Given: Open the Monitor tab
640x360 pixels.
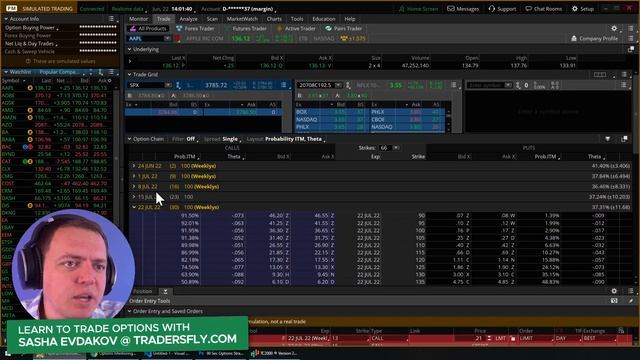Looking at the screenshot, I should click(138, 19).
